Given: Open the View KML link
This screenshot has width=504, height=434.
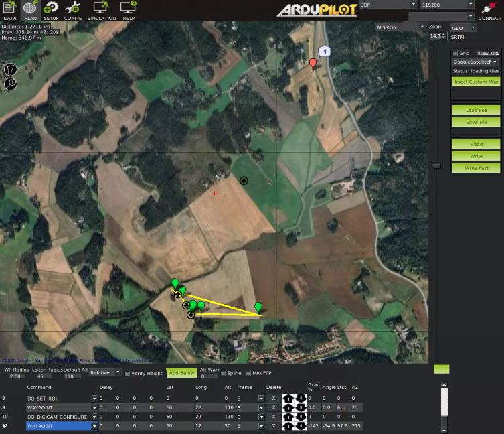Looking at the screenshot, I should click(x=488, y=53).
